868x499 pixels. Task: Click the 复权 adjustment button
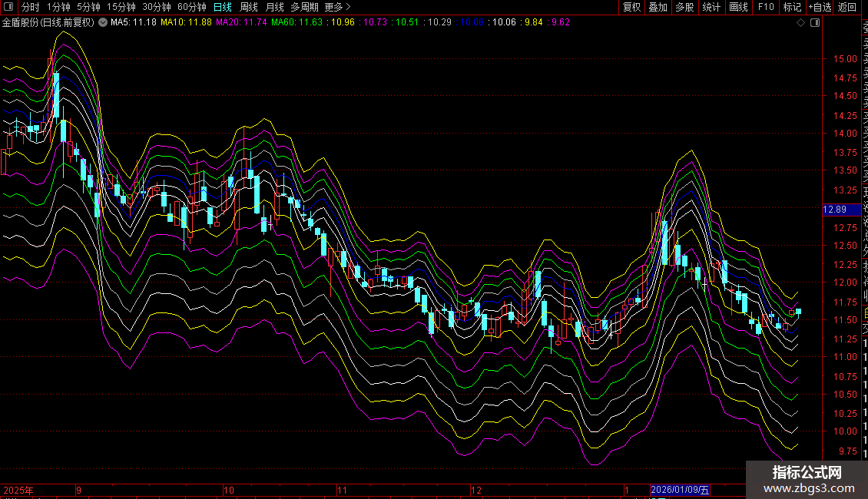point(631,8)
